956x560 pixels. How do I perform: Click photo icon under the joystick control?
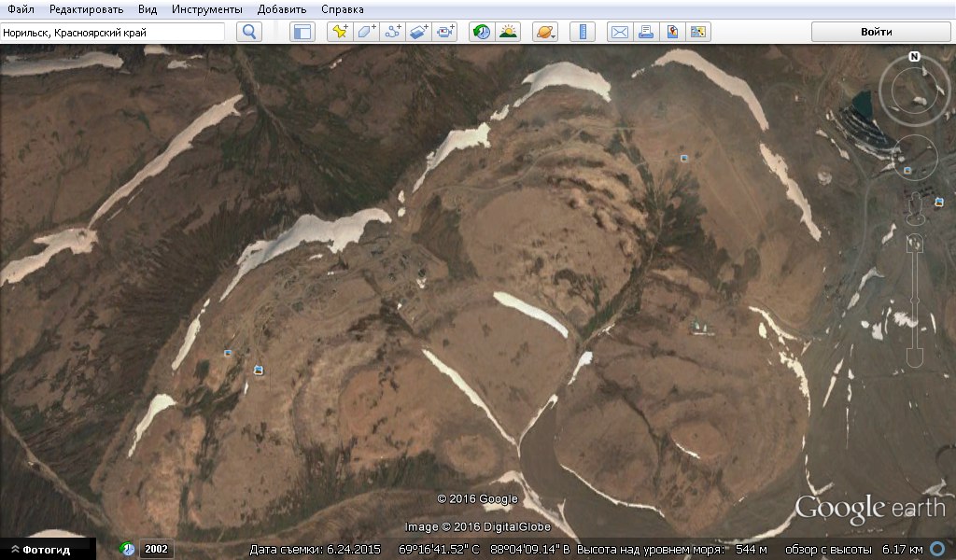coord(907,171)
